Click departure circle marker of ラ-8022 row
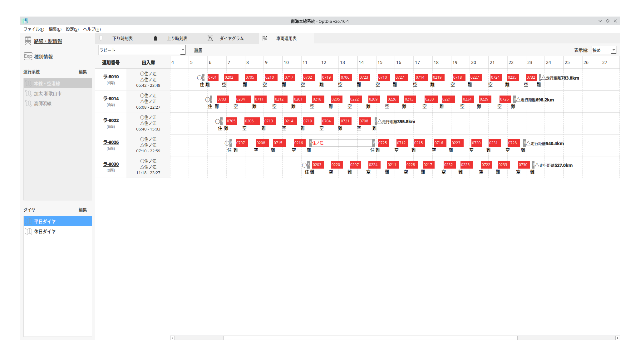The height and width of the screenshot is (364, 640). (218, 121)
